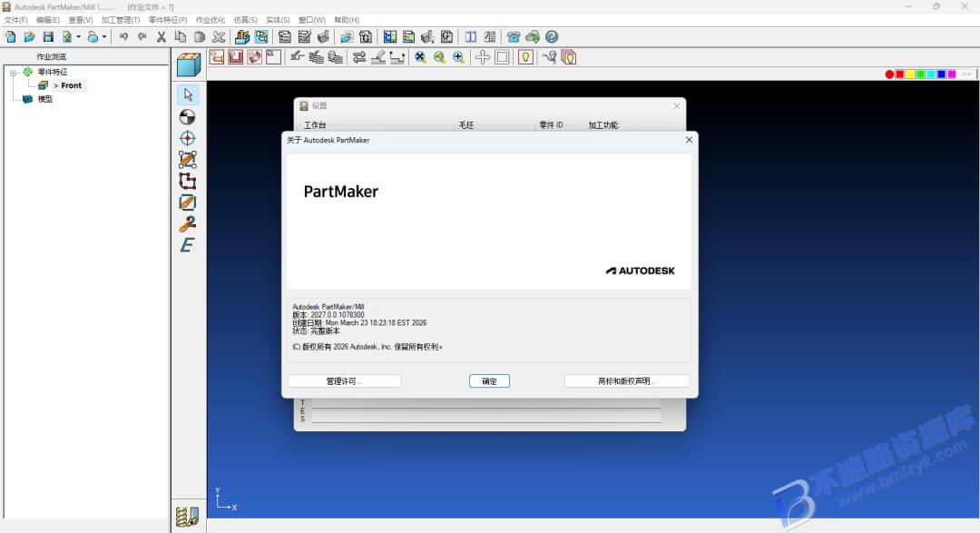Select the red crosshair target tool

tap(188, 138)
